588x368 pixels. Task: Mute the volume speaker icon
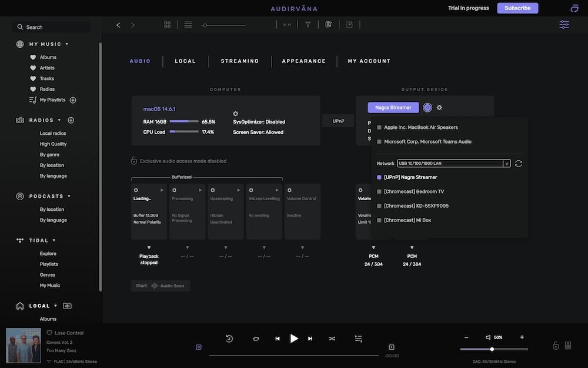point(488,337)
